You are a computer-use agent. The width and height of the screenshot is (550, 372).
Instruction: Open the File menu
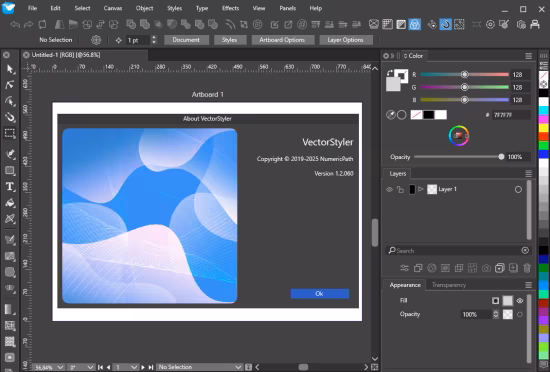point(32,8)
